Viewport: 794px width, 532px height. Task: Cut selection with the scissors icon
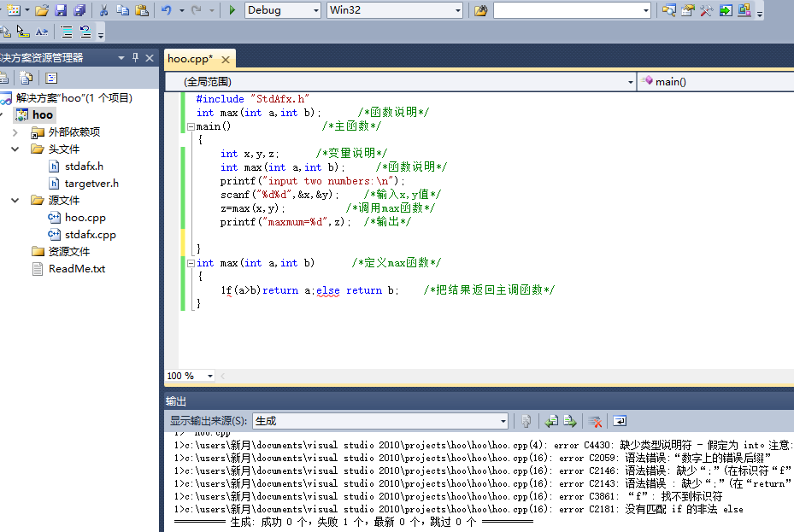tap(103, 10)
